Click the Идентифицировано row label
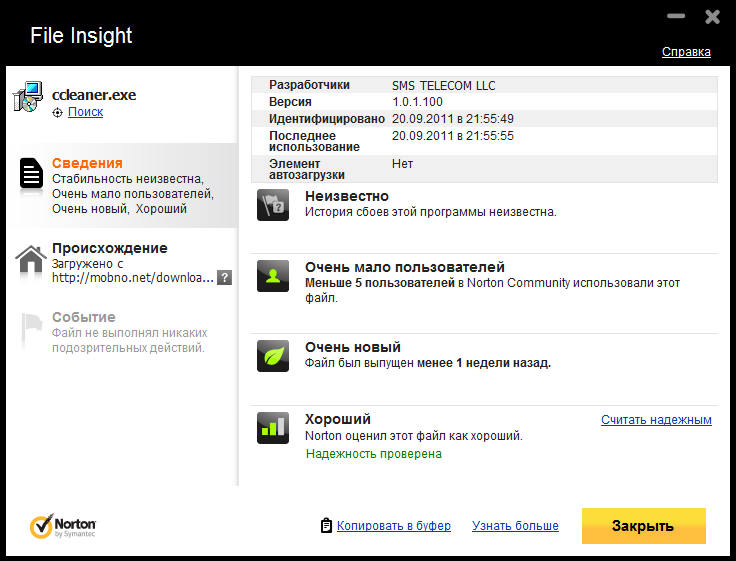The height and width of the screenshot is (561, 736). tap(327, 119)
